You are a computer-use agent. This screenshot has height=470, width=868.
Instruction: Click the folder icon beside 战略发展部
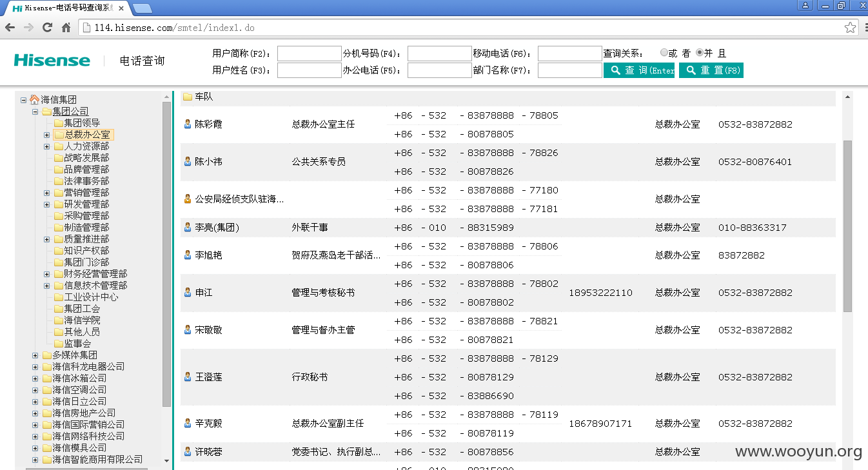tap(58, 158)
